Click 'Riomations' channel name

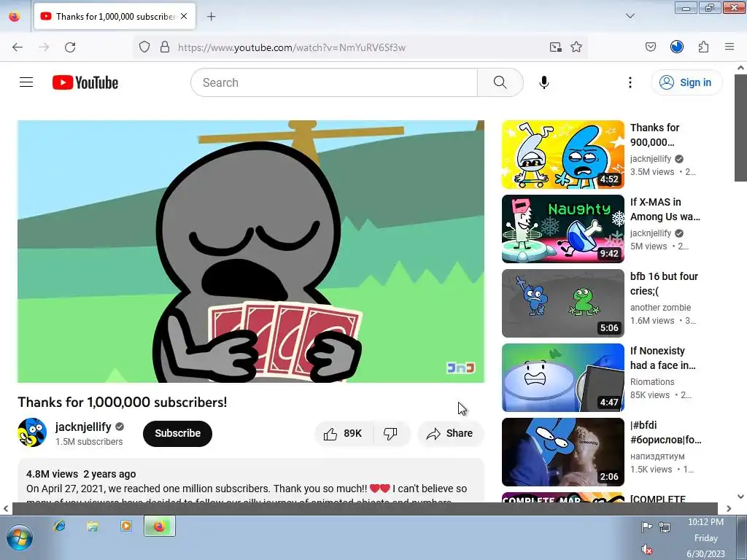point(652,382)
